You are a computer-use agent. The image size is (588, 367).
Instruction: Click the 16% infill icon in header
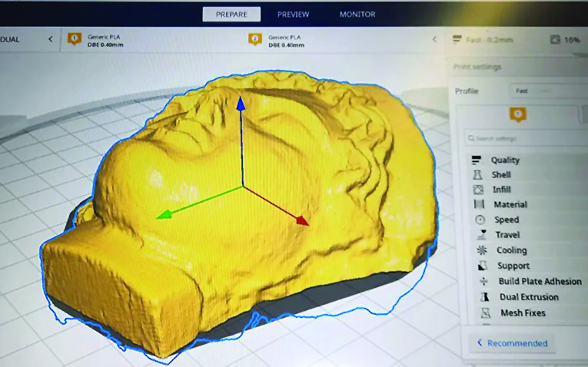tap(555, 39)
